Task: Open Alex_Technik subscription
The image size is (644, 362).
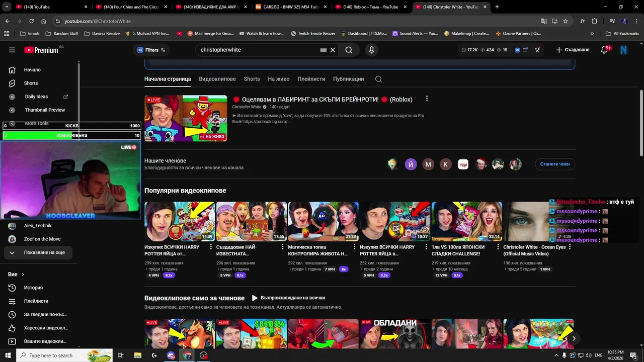Action: [38, 226]
